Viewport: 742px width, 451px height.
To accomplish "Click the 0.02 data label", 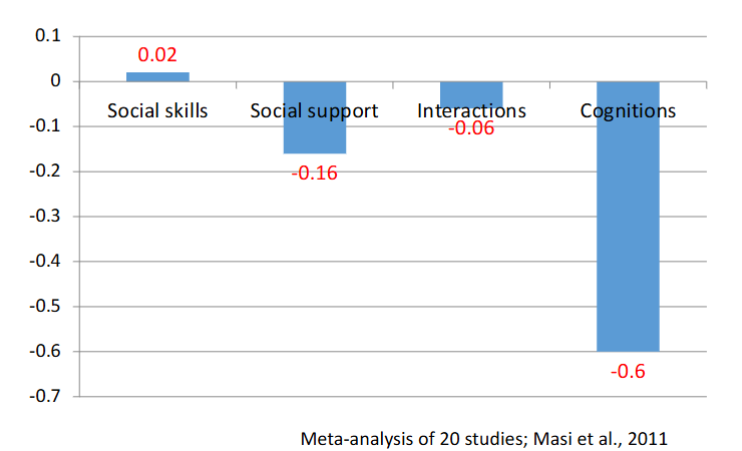I will pyautogui.click(x=157, y=55).
